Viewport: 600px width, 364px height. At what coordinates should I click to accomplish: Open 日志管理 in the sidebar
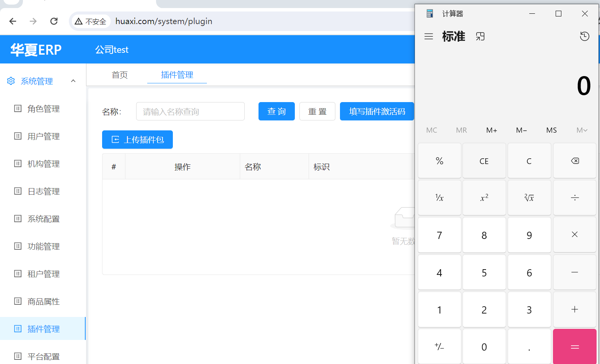pos(43,192)
